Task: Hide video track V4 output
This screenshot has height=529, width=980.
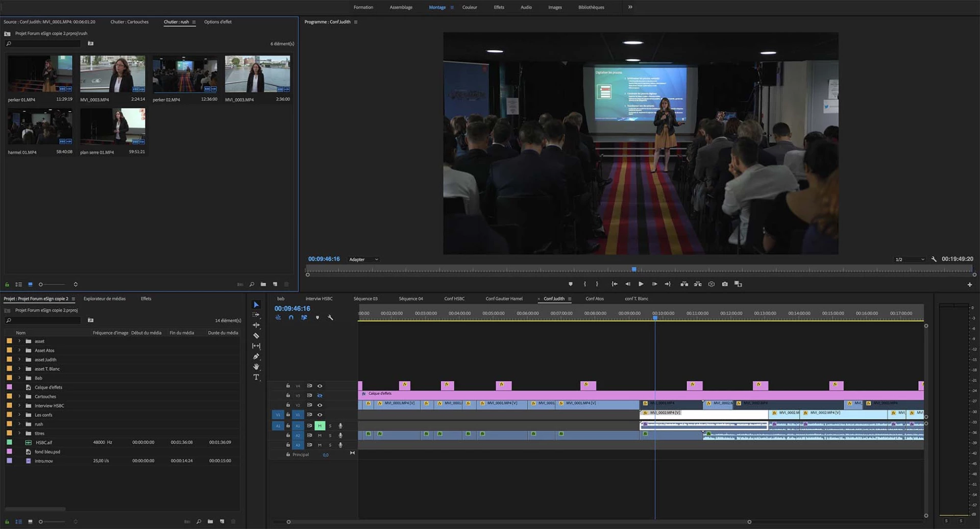Action: point(320,386)
